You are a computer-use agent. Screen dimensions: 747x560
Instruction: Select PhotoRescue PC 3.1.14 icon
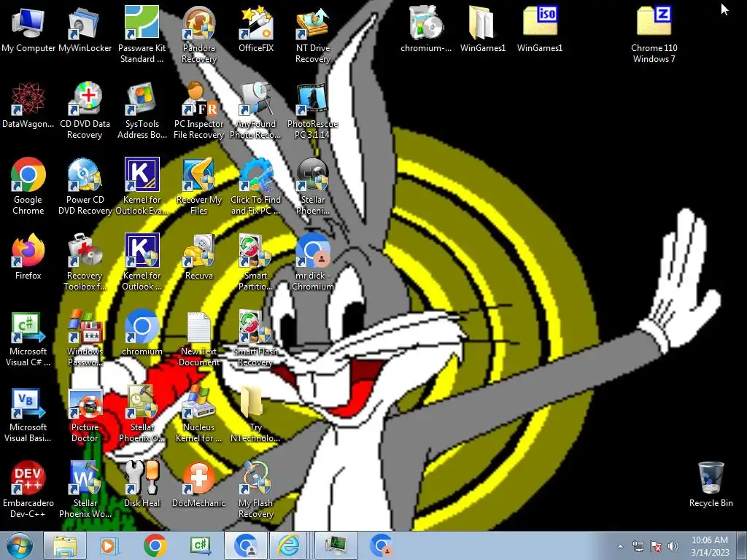[312, 111]
